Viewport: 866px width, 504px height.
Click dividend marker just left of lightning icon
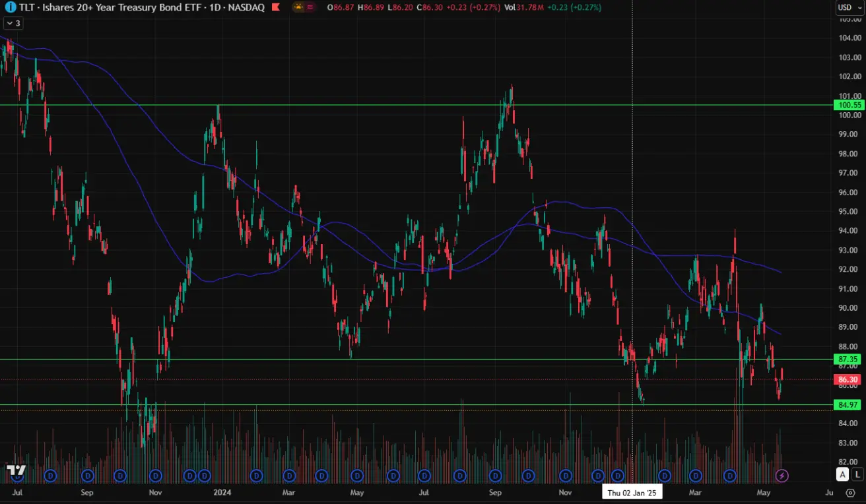point(731,475)
